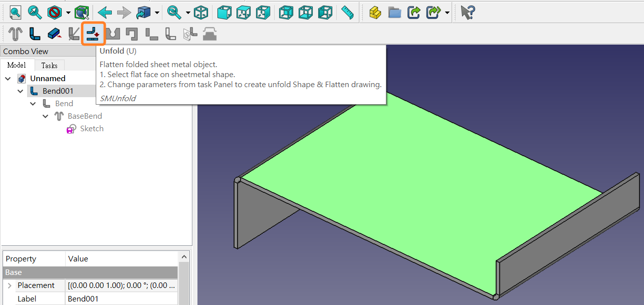The height and width of the screenshot is (305, 644).
Task: Click the Make Link icon
Action: click(x=413, y=13)
